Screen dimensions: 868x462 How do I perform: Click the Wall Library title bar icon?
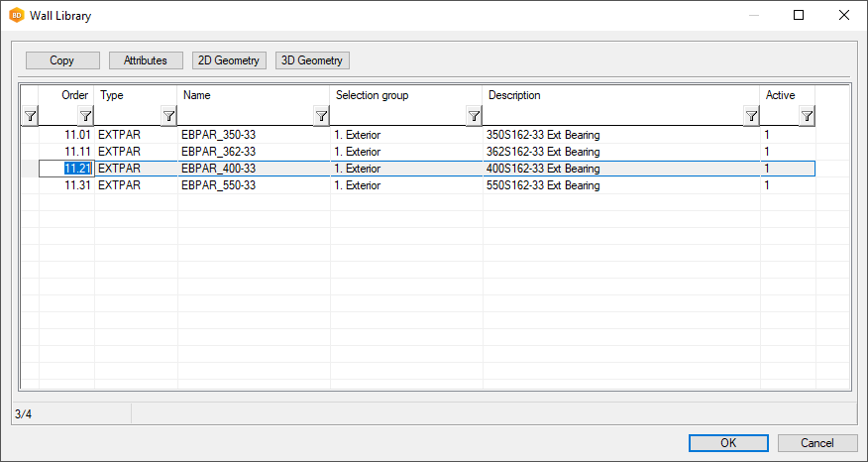click(x=16, y=16)
